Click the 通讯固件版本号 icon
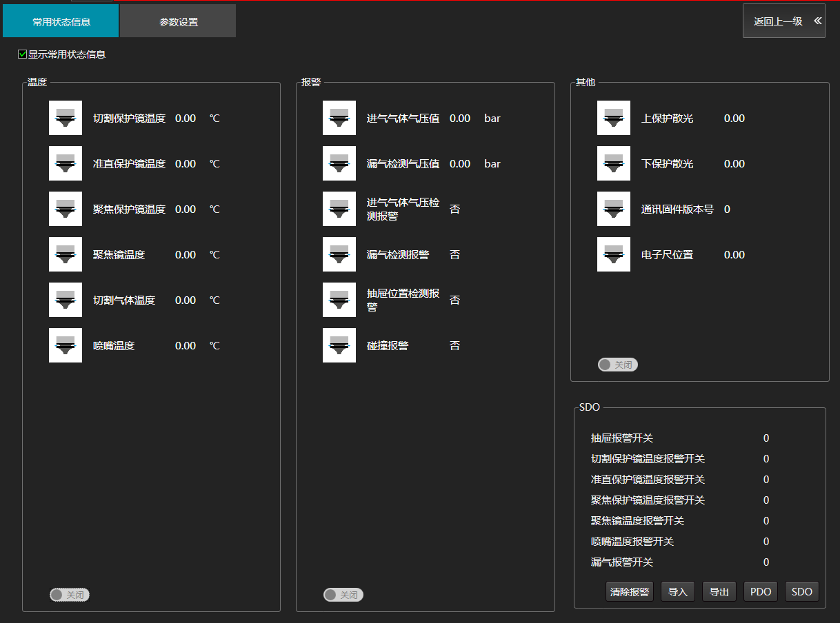840x623 pixels. click(614, 209)
